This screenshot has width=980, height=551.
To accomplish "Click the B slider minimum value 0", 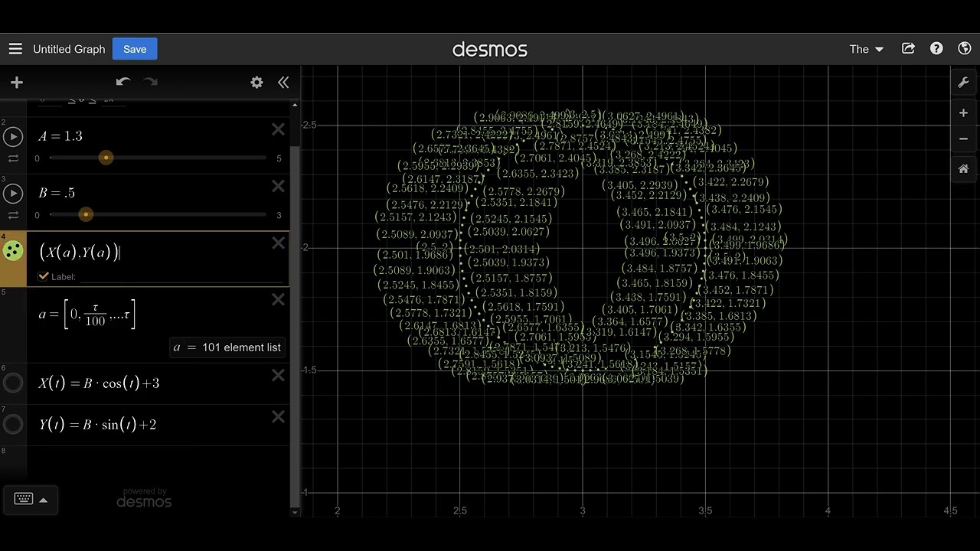I will 37,215.
